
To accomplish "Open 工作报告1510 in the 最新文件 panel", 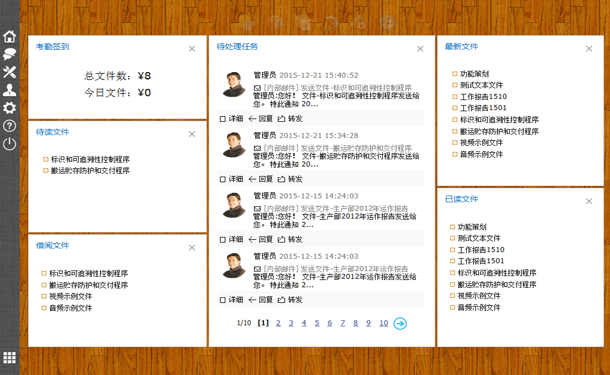I will point(484,96).
